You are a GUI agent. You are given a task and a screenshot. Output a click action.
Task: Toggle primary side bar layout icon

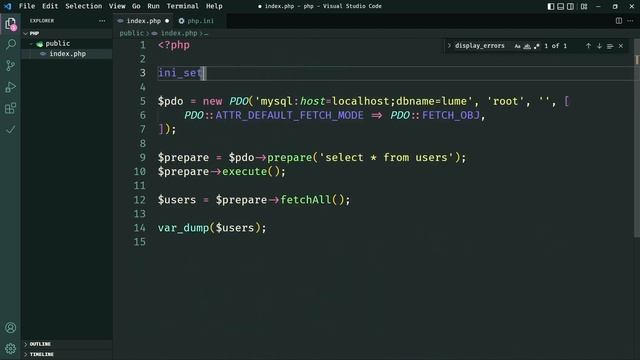click(551, 6)
